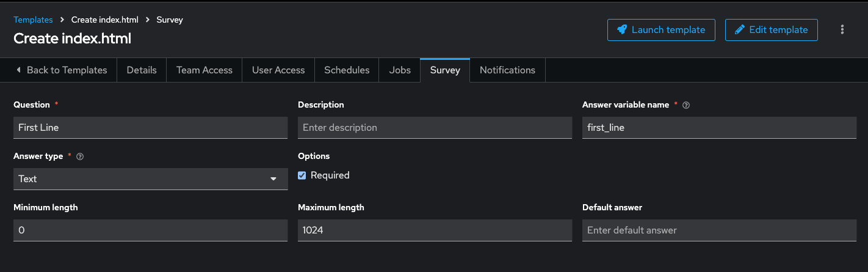Go to the User Access tab

278,70
